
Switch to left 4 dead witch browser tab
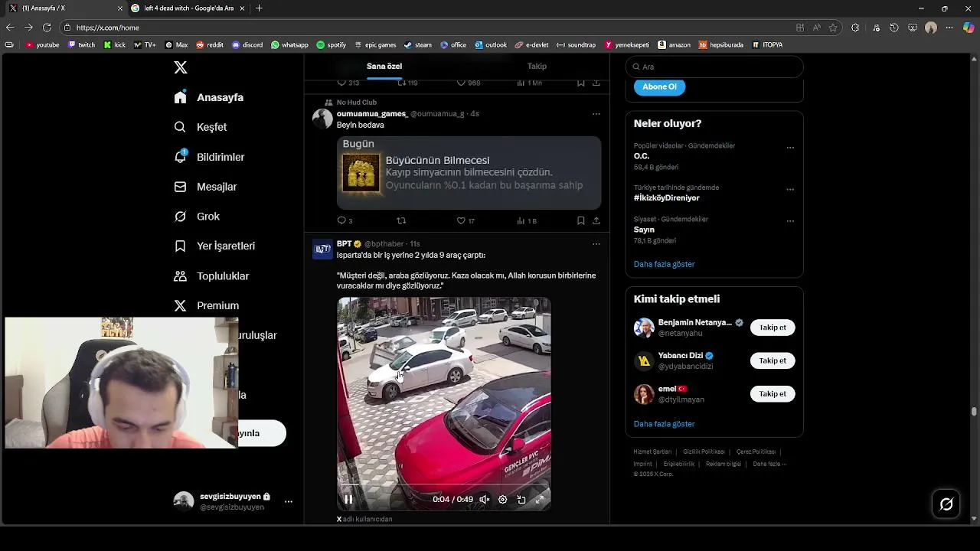[x=188, y=8]
